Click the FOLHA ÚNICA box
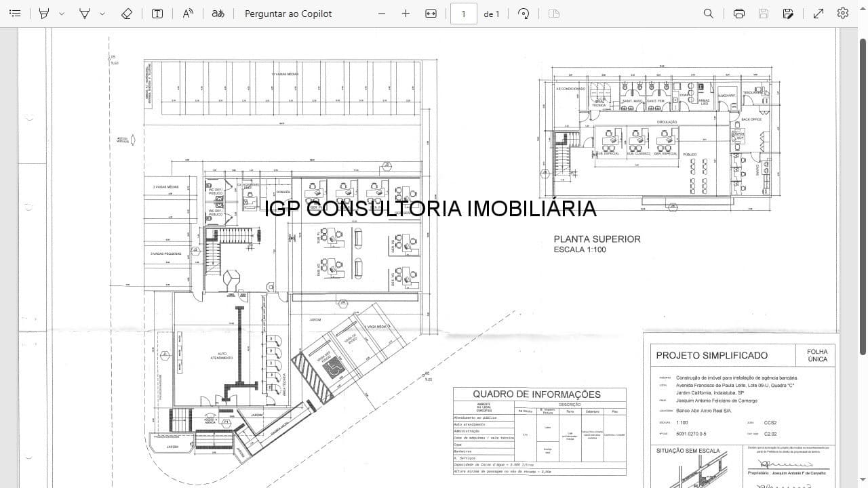 click(817, 355)
